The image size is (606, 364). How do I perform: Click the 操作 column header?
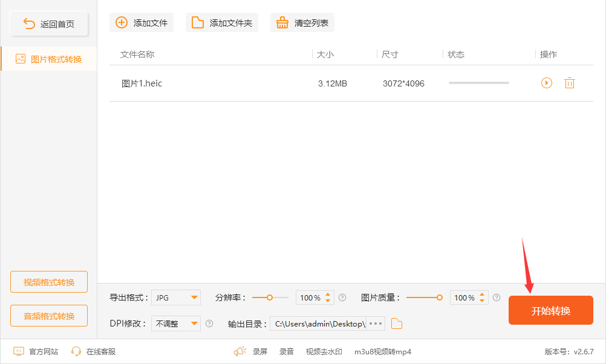(549, 54)
